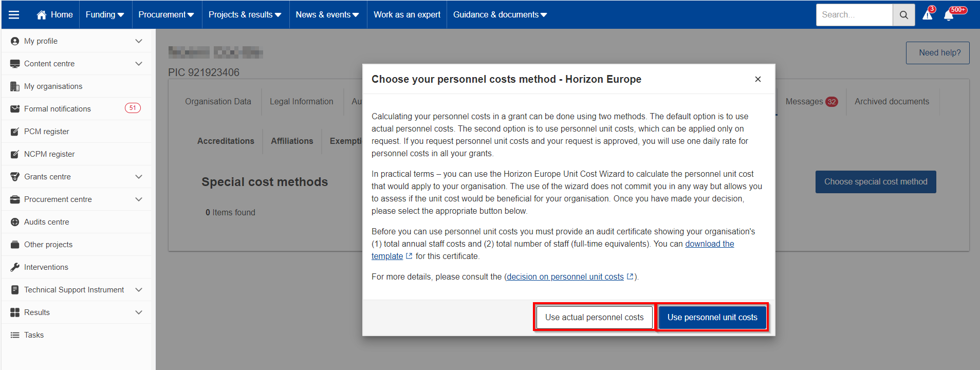The width and height of the screenshot is (980, 370).
Task: Click the Tasks list icon
Action: point(15,335)
